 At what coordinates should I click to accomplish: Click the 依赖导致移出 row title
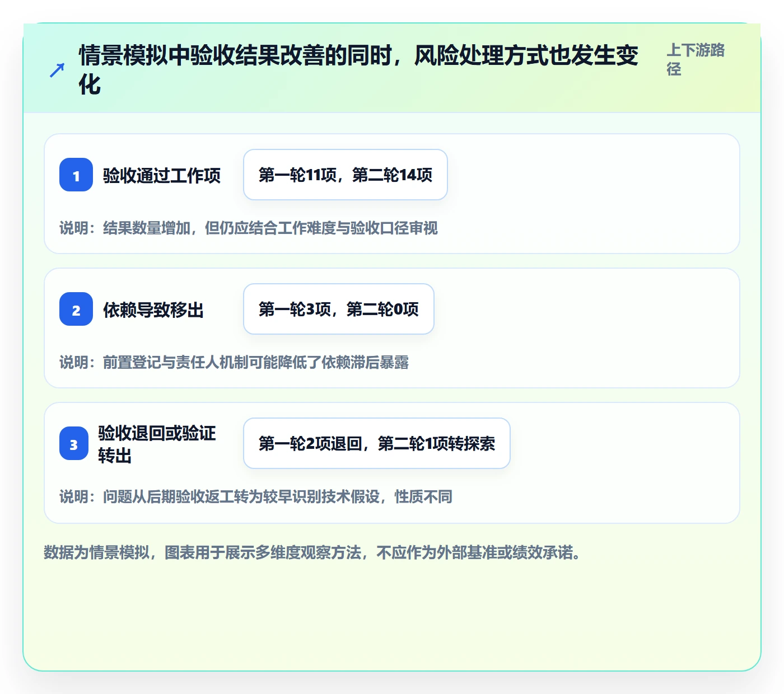point(153,310)
